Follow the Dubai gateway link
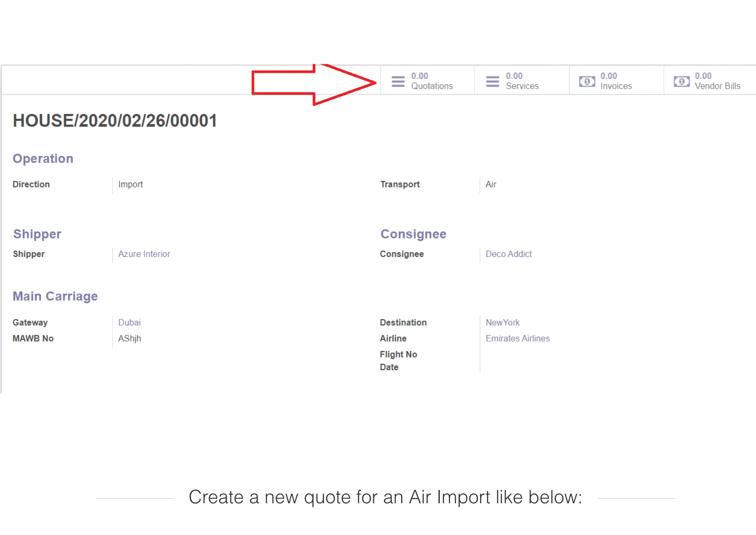The width and height of the screenshot is (756, 535). coord(129,322)
